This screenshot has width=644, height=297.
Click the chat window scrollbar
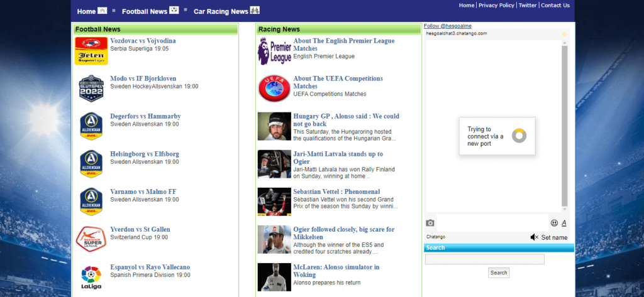pyautogui.click(x=564, y=126)
